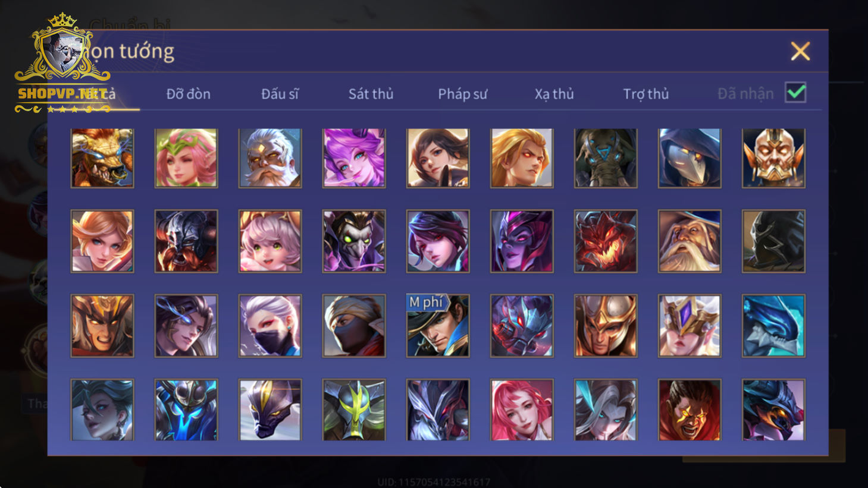
Task: Select the golden lion beast hero portrait
Action: (x=102, y=158)
